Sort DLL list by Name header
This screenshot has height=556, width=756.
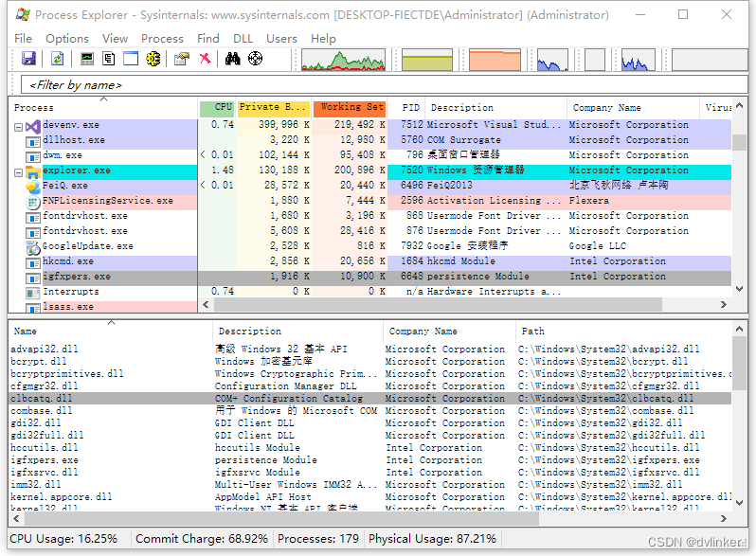tap(111, 332)
